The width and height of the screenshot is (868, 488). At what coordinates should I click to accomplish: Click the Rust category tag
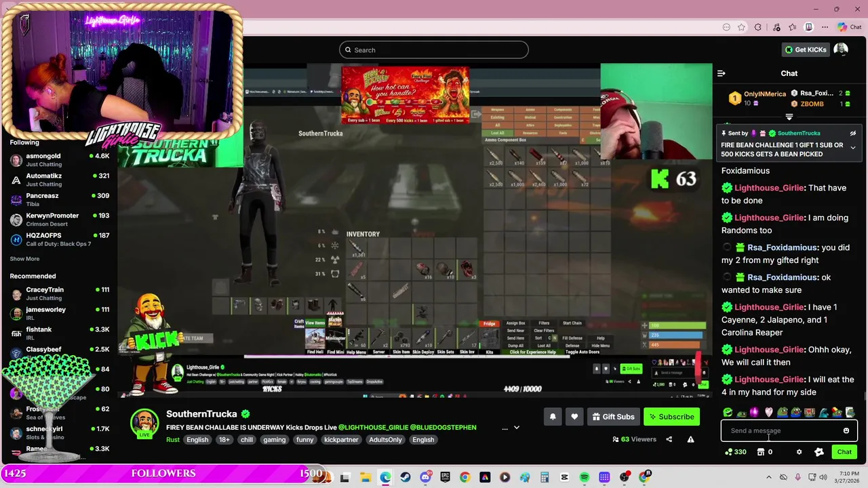pyautogui.click(x=173, y=440)
